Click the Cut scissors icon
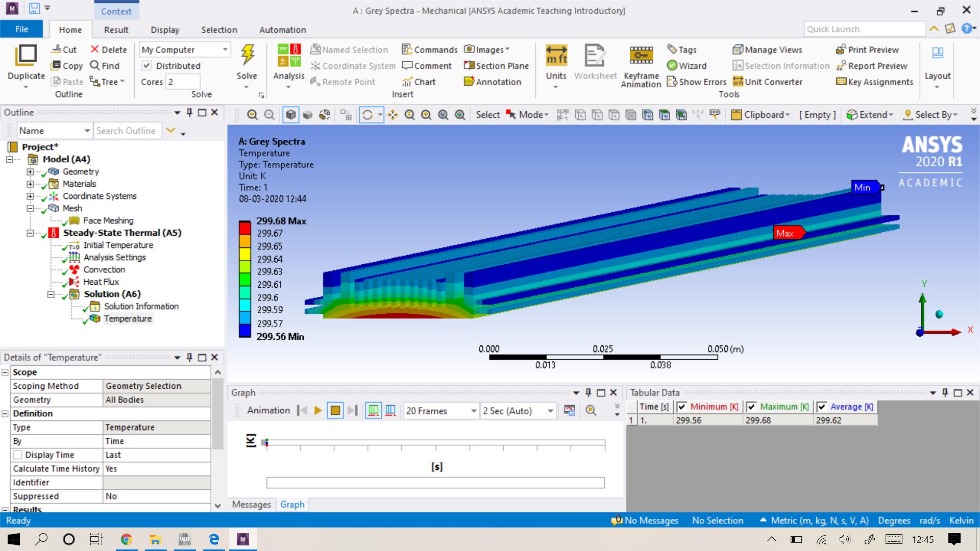 [56, 49]
